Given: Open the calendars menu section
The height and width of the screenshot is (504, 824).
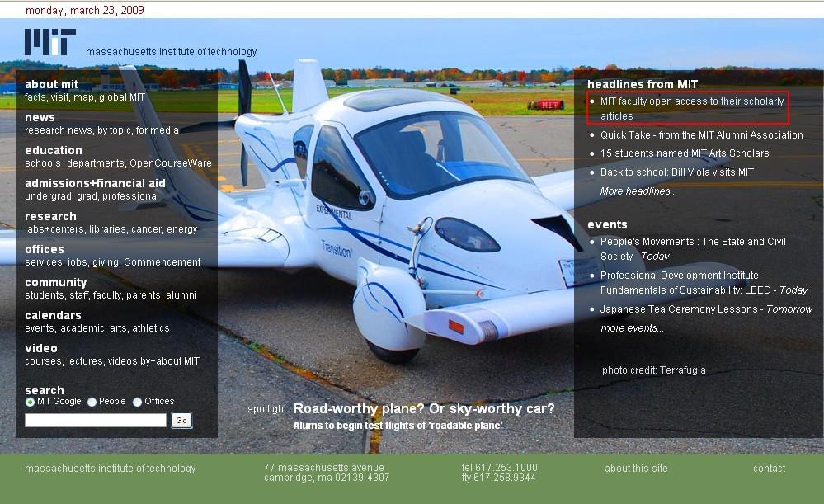Looking at the screenshot, I should pos(53,315).
